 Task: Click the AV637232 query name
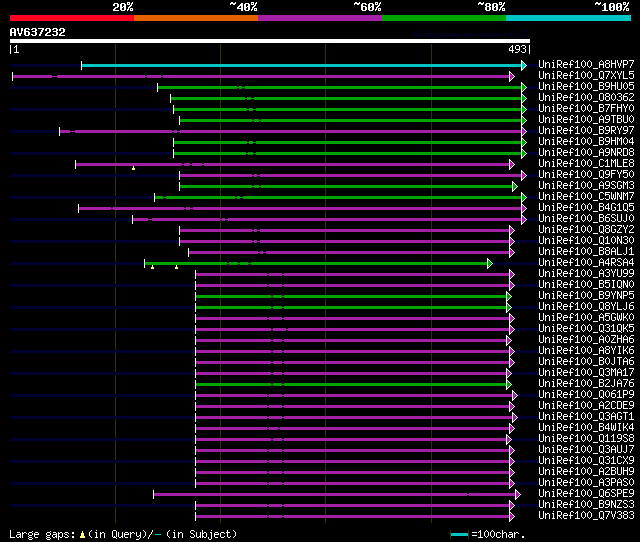click(38, 32)
